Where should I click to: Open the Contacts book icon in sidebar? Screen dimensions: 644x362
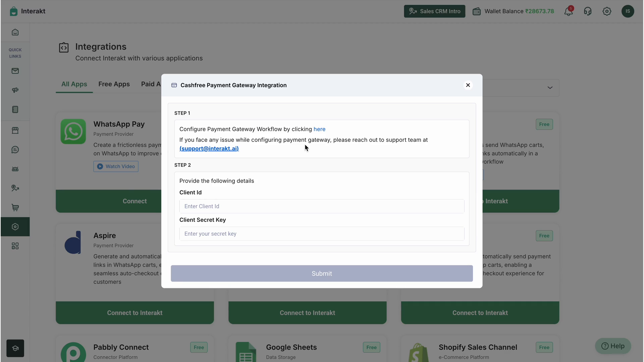(15, 109)
